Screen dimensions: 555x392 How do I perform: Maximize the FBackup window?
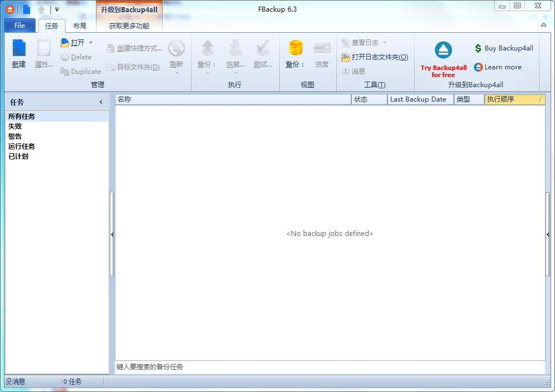[517, 6]
